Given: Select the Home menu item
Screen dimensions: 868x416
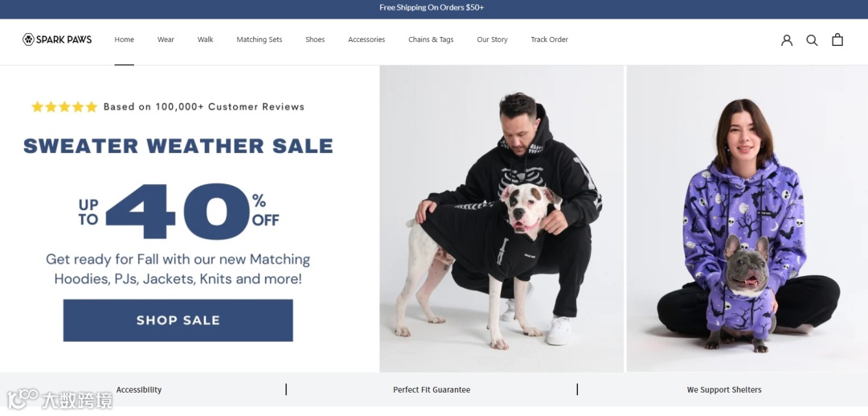Looking at the screenshot, I should [124, 39].
